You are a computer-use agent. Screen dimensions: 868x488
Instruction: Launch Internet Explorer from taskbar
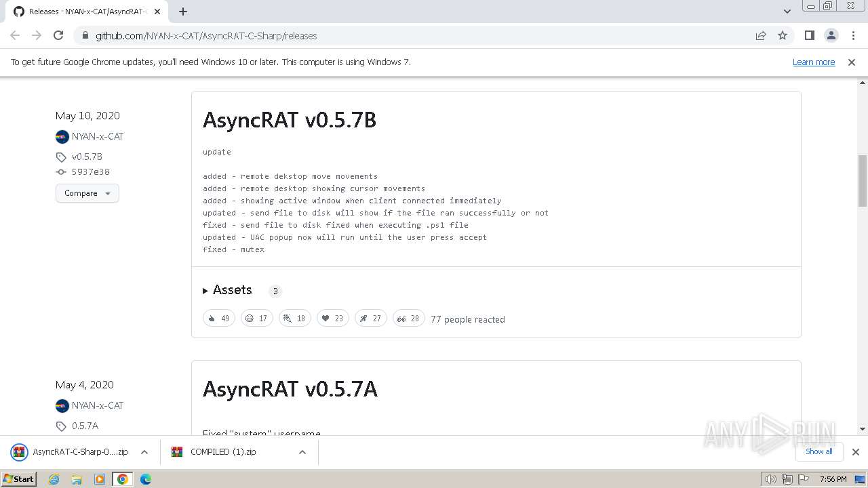click(54, 479)
